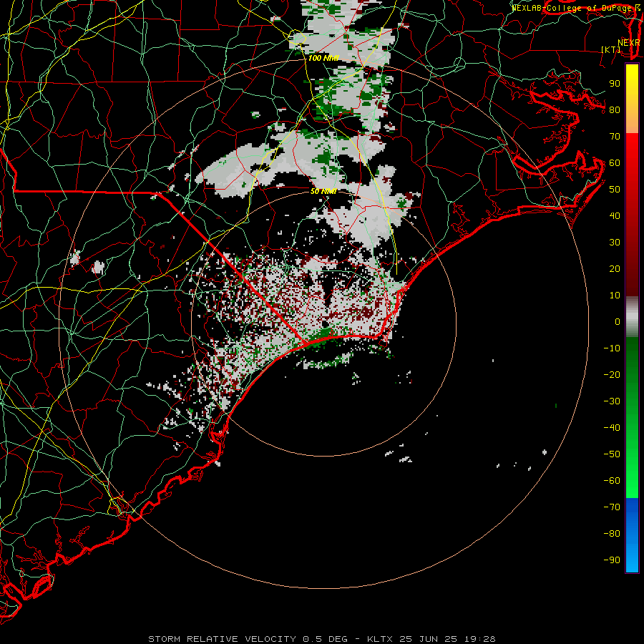
Task: Click the "50 NMI" range ring label
Action: click(x=323, y=191)
